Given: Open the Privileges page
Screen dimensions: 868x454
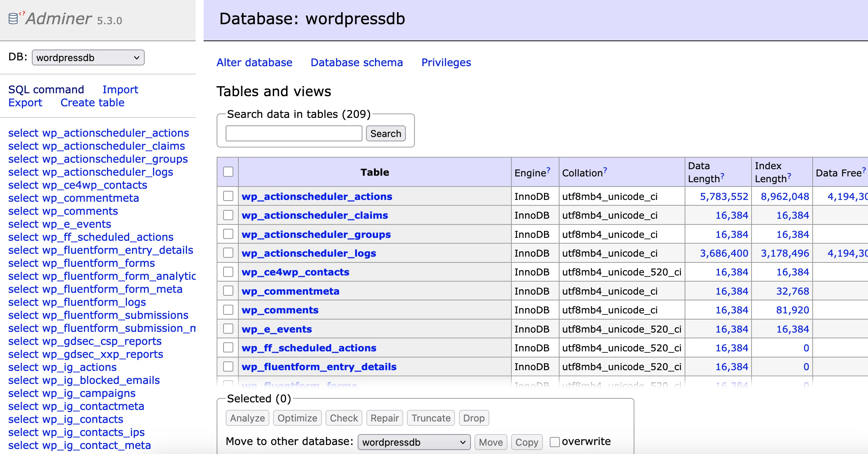Looking at the screenshot, I should point(446,63).
